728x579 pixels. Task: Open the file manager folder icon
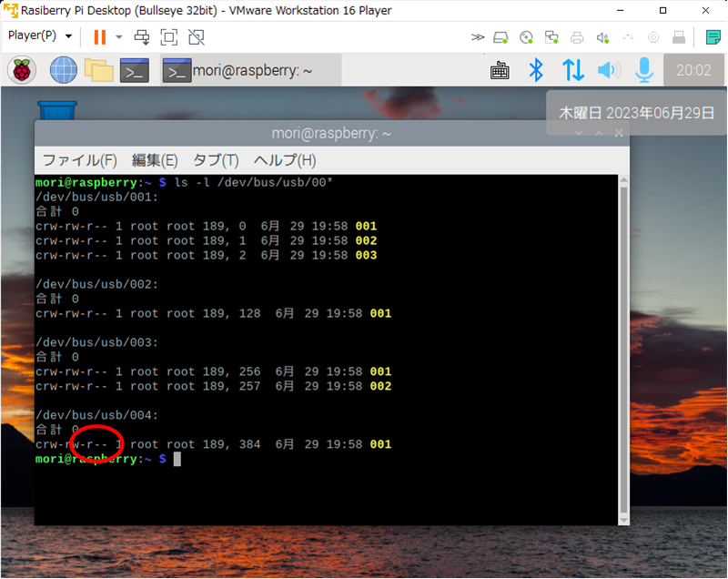point(99,71)
